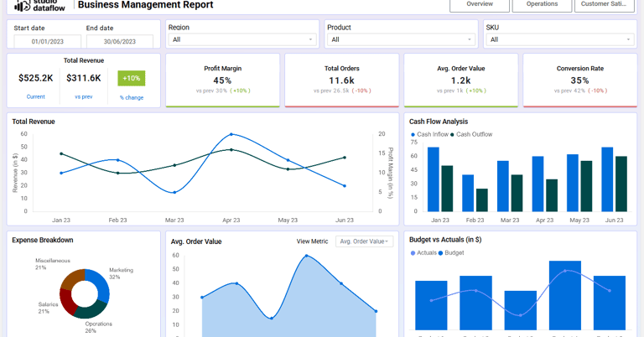The height and width of the screenshot is (337, 644).
Task: Select the Apr 23 peak point on revenue line
Action: (x=231, y=134)
